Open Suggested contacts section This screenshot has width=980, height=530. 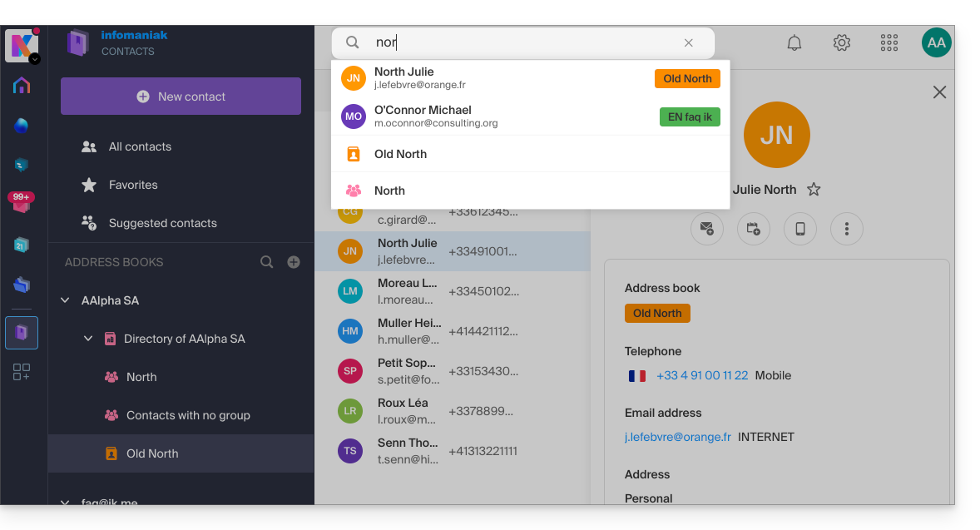click(162, 223)
